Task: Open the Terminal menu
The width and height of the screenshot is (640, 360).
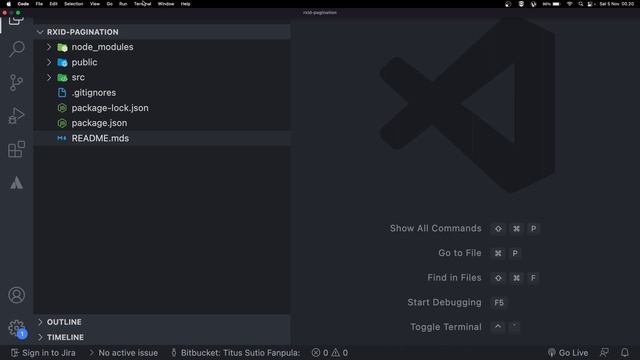Action: coord(142,4)
